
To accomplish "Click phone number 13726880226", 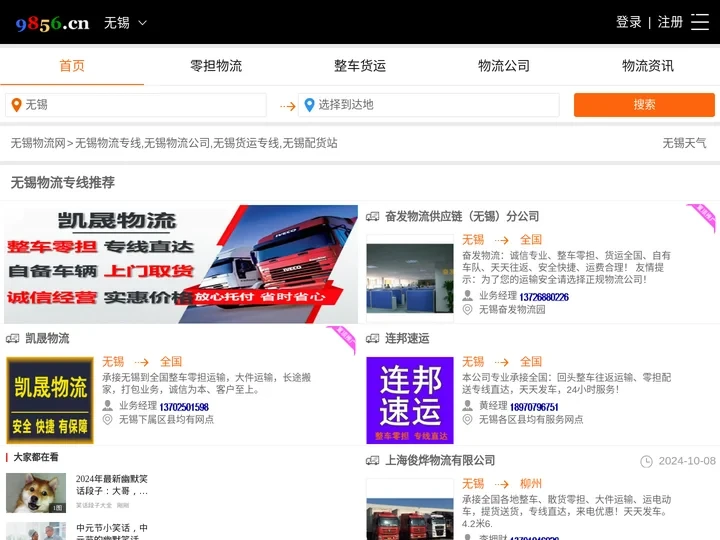I will [x=544, y=297].
